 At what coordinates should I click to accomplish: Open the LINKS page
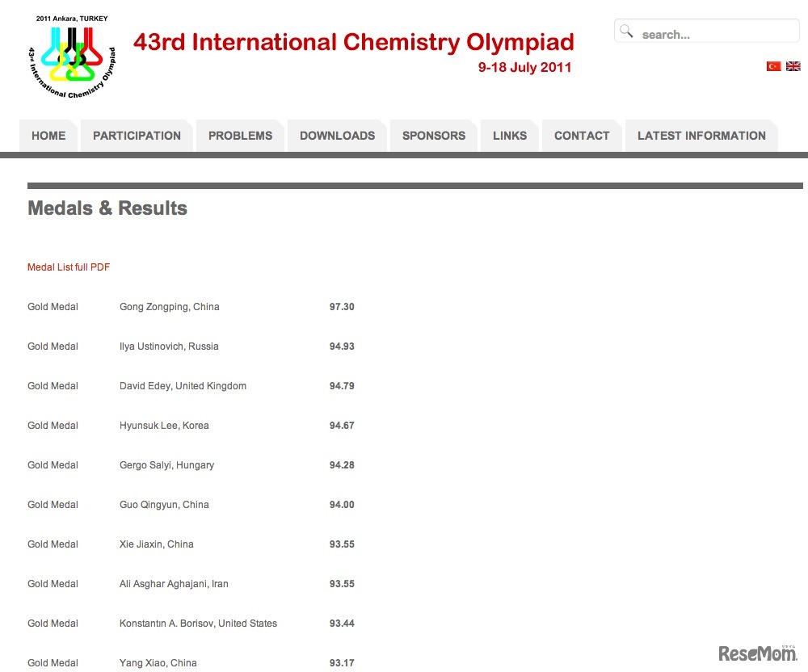[509, 135]
